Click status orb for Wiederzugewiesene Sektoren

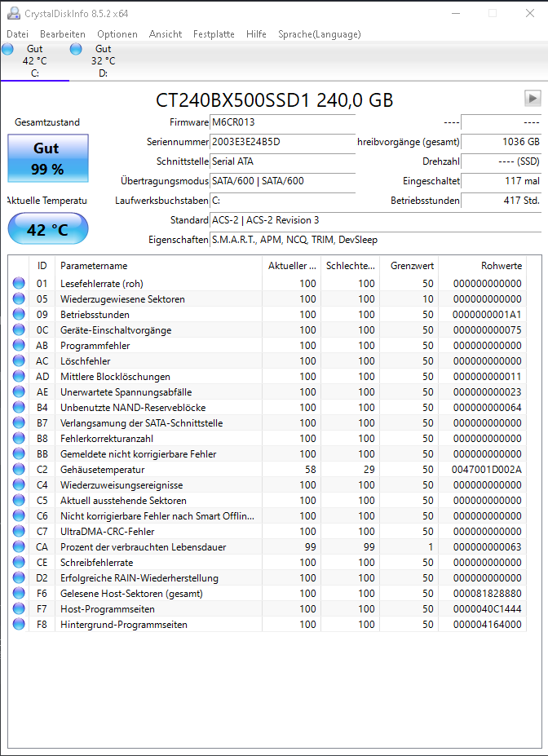(x=19, y=299)
